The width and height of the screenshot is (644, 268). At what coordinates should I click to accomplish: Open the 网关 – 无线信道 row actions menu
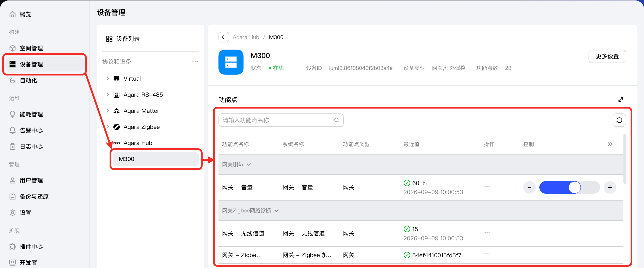487,232
